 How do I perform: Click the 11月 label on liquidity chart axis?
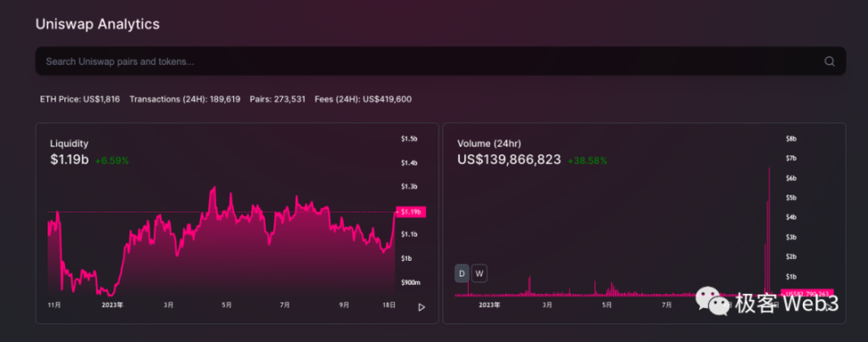(x=54, y=304)
